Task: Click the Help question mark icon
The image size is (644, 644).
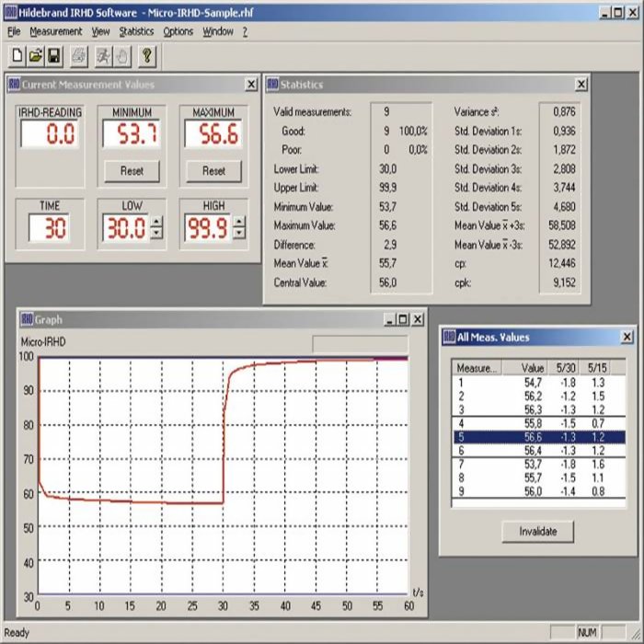Action: tap(147, 57)
